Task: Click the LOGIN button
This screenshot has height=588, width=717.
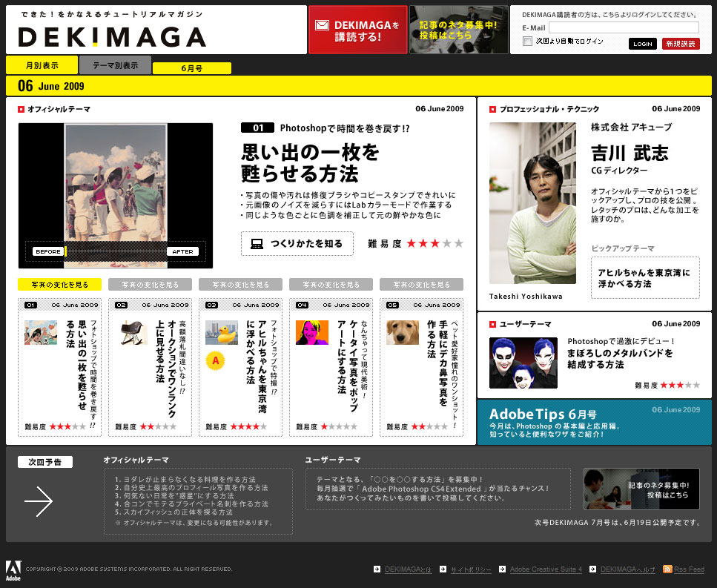Action: coord(643,44)
